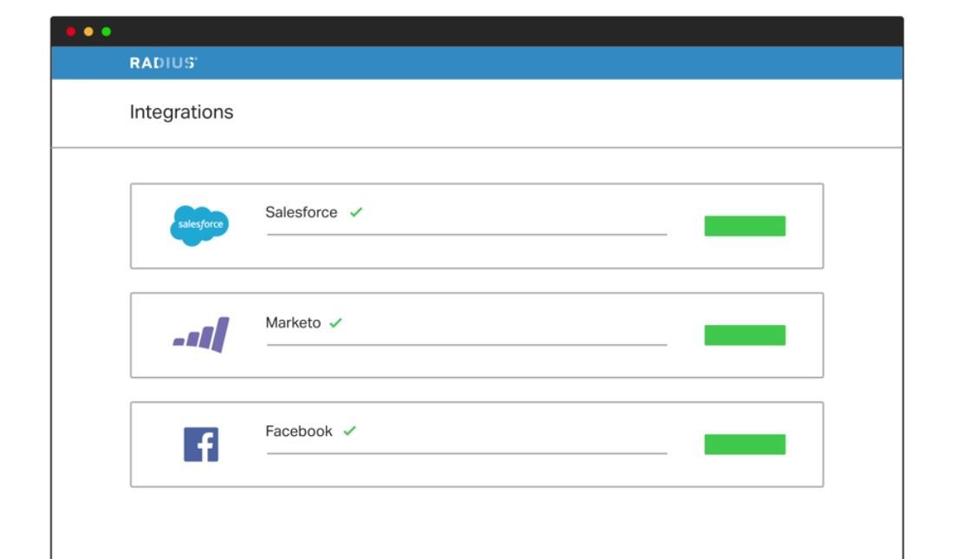Click the Integrations page heading
Image resolution: width=980 pixels, height=559 pixels.
[181, 113]
